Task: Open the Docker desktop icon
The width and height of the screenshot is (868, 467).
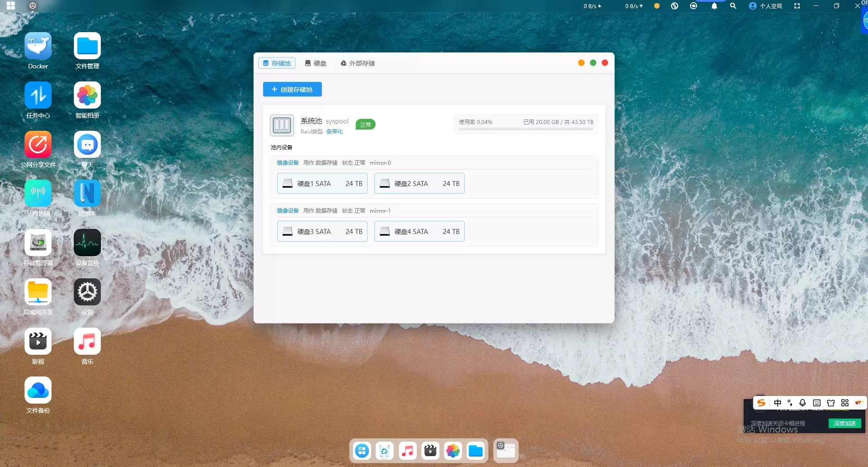Action: [38, 46]
